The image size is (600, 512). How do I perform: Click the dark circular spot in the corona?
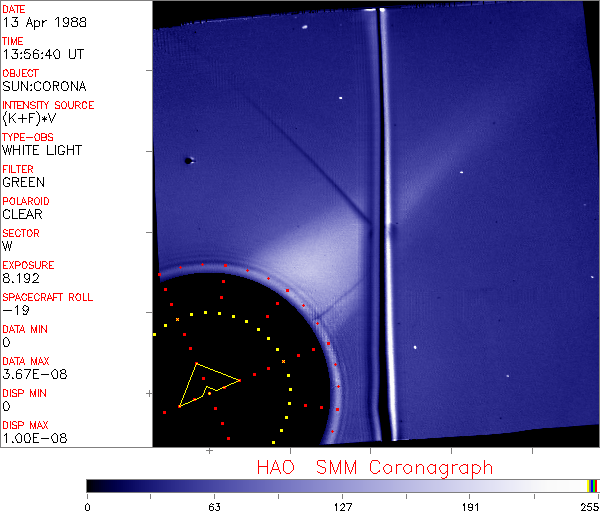[187, 160]
